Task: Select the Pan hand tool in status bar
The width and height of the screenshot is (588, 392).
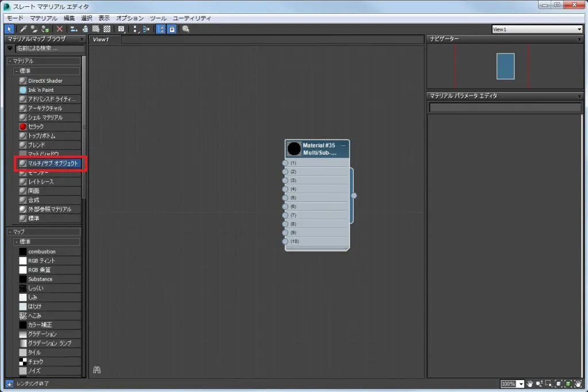Action: pos(530,383)
